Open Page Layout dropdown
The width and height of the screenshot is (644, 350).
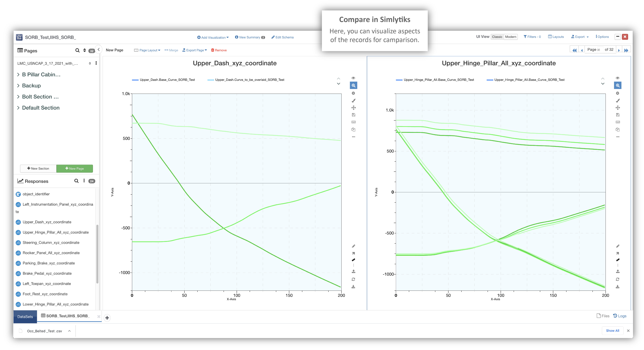(x=147, y=50)
